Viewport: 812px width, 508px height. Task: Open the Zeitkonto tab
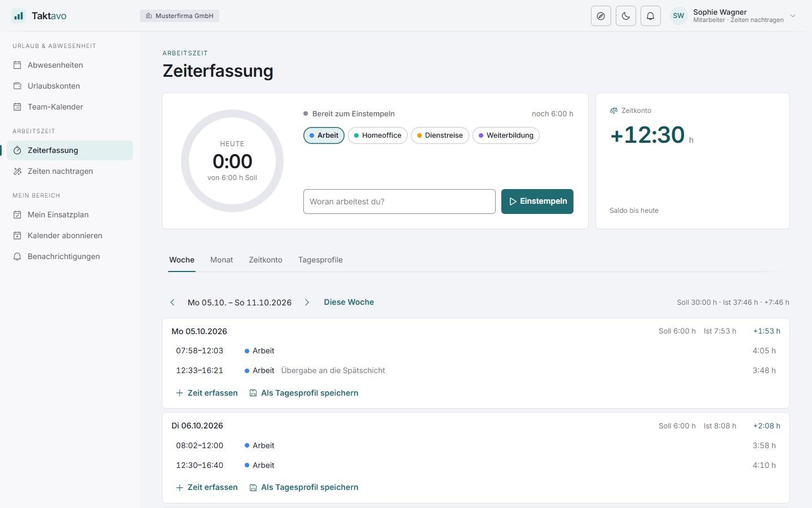[x=266, y=260]
